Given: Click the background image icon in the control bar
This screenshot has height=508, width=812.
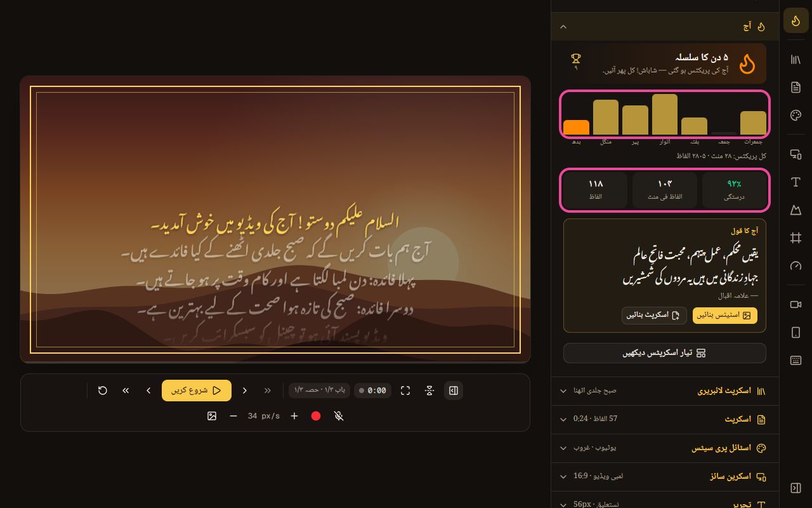Looking at the screenshot, I should coord(212,416).
